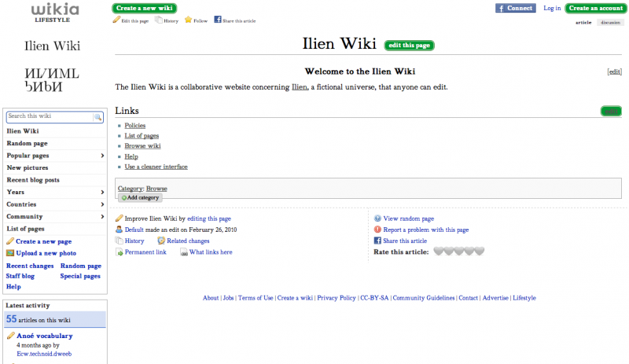Open the Policies link
The height and width of the screenshot is (364, 629).
[x=134, y=126]
